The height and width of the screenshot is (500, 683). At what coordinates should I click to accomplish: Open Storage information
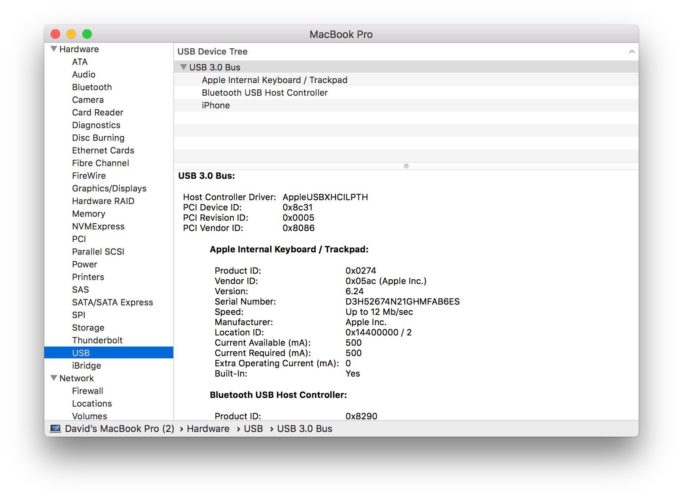[x=88, y=327]
